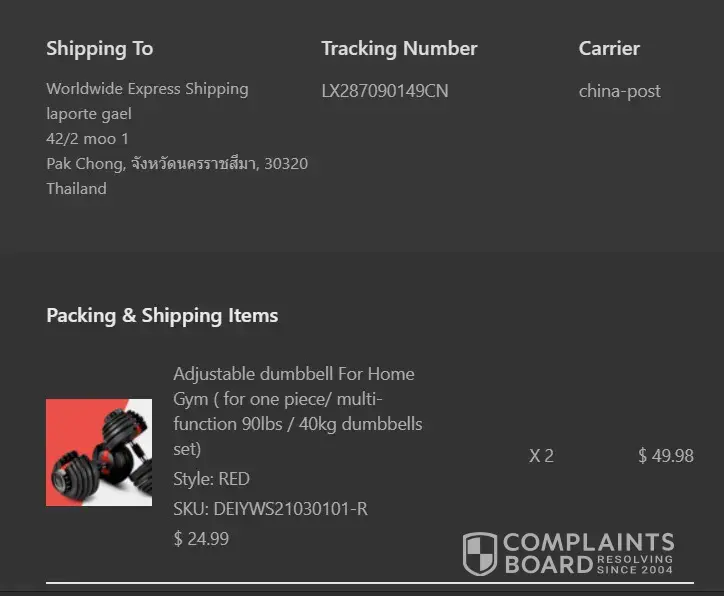
Task: Click the SKU DEIYWS21030101-R text
Action: [270, 509]
